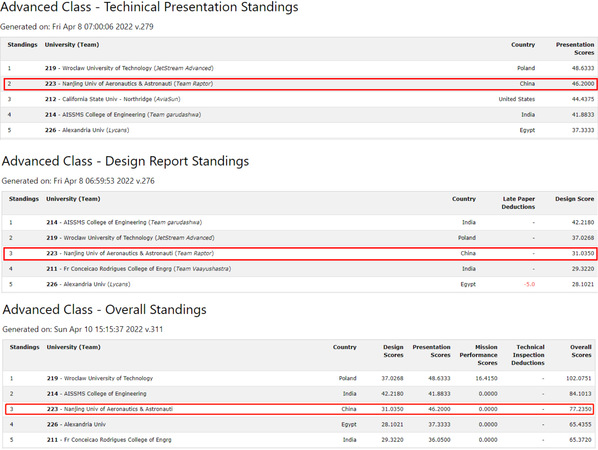The height and width of the screenshot is (450, 598).
Task: Select AISSMS Team garudashwa in Design Report Standings
Action: [x=124, y=222]
